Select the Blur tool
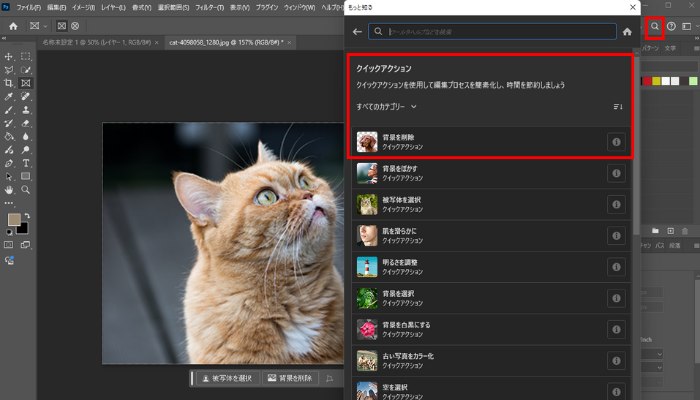700x400 pixels. [x=26, y=137]
